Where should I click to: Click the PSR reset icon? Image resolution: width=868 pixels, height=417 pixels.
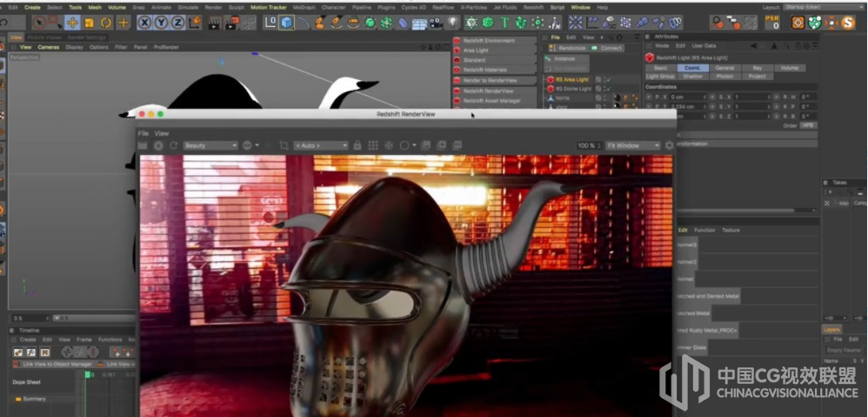click(x=772, y=22)
